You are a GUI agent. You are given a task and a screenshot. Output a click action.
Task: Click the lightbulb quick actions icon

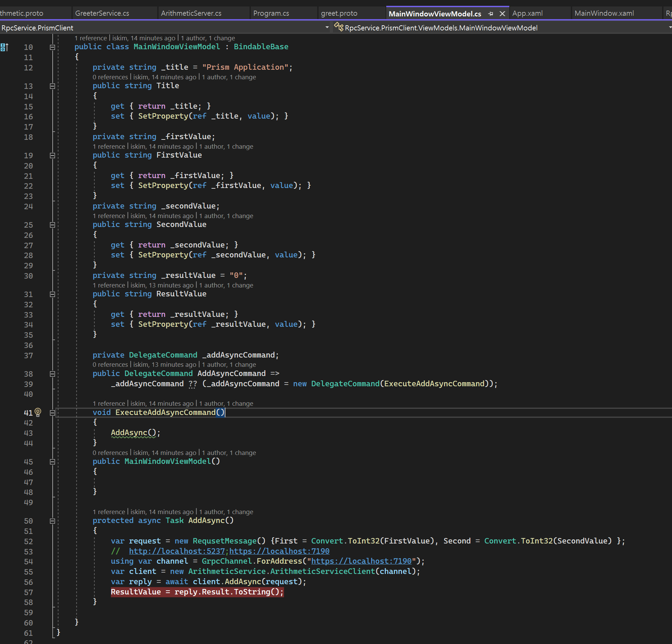tap(38, 412)
